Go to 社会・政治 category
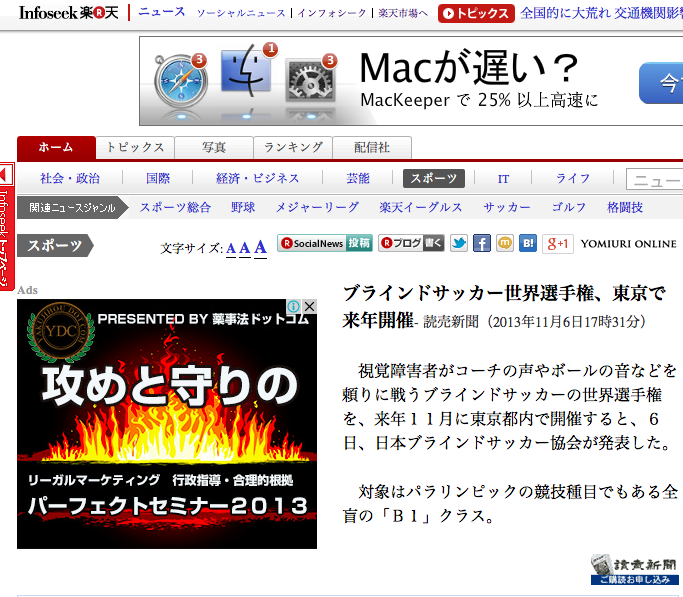The image size is (683, 597). click(x=70, y=179)
